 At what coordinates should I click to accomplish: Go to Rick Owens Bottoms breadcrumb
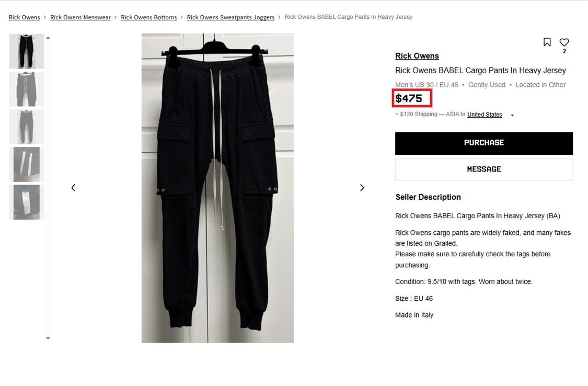[148, 17]
